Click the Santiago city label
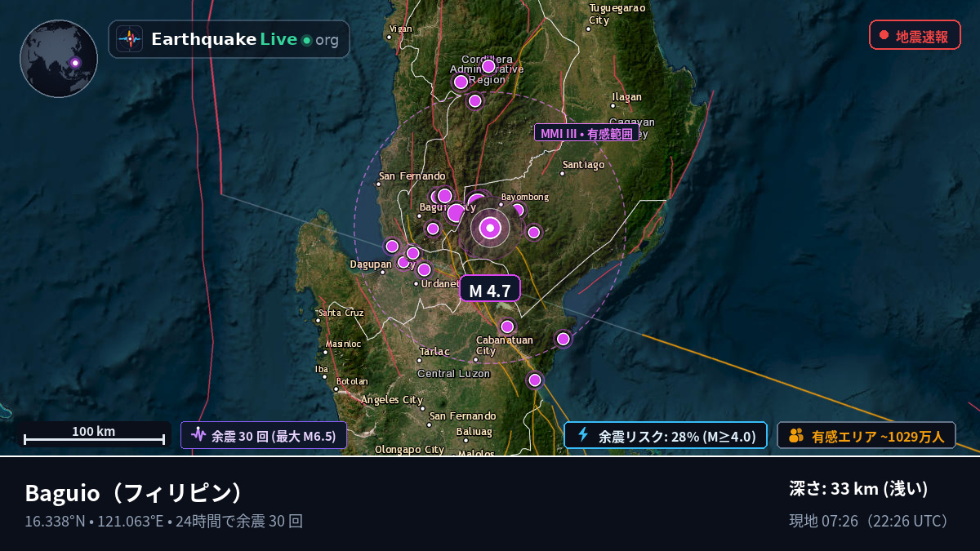Viewport: 980px width, 551px height. click(x=584, y=165)
